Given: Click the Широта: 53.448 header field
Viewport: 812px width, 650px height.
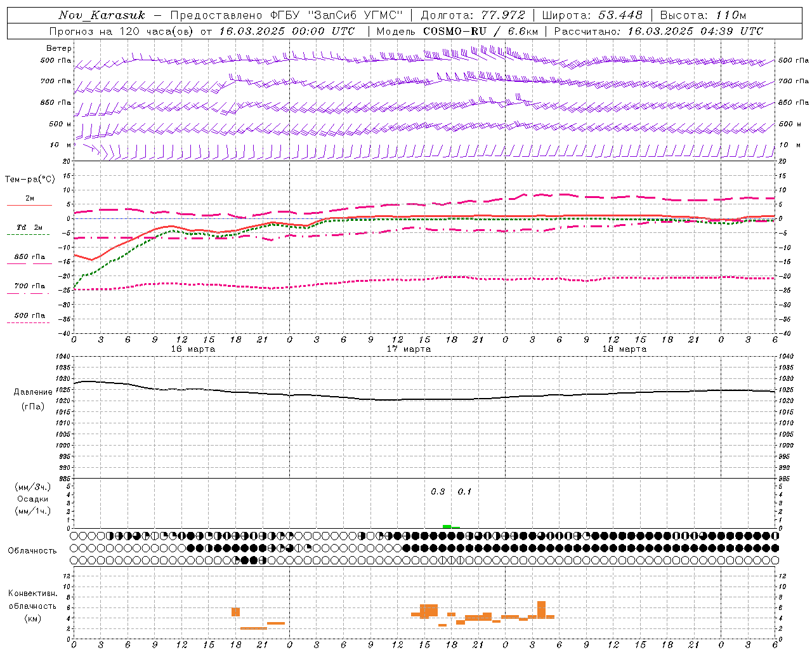Looking at the screenshot, I should (592, 15).
